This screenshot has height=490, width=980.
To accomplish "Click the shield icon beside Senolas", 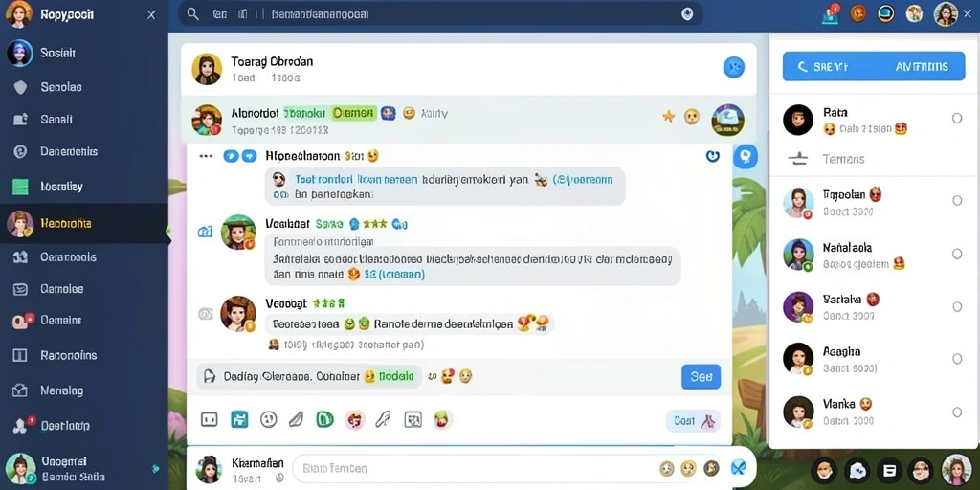I will (x=20, y=87).
